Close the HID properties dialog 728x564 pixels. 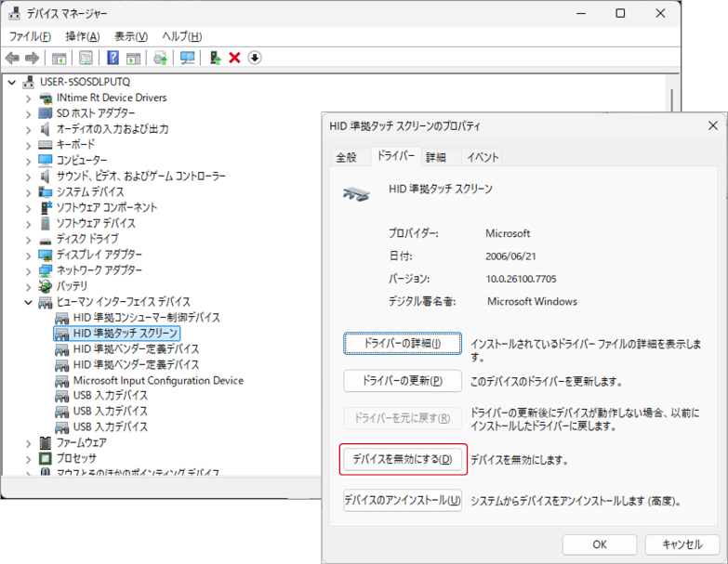coord(713,125)
